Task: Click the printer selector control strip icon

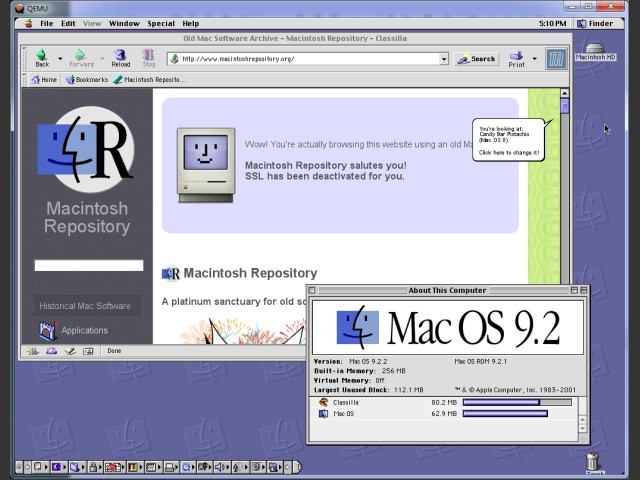Action: (x=169, y=467)
